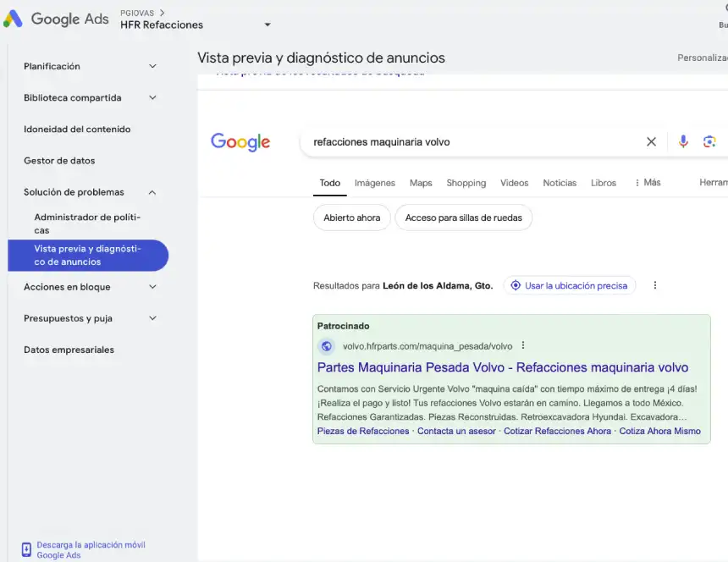Open the Partes Maquinaria Pesada Volvo ad headline
Viewport: 728px width, 562px height.
coord(502,367)
